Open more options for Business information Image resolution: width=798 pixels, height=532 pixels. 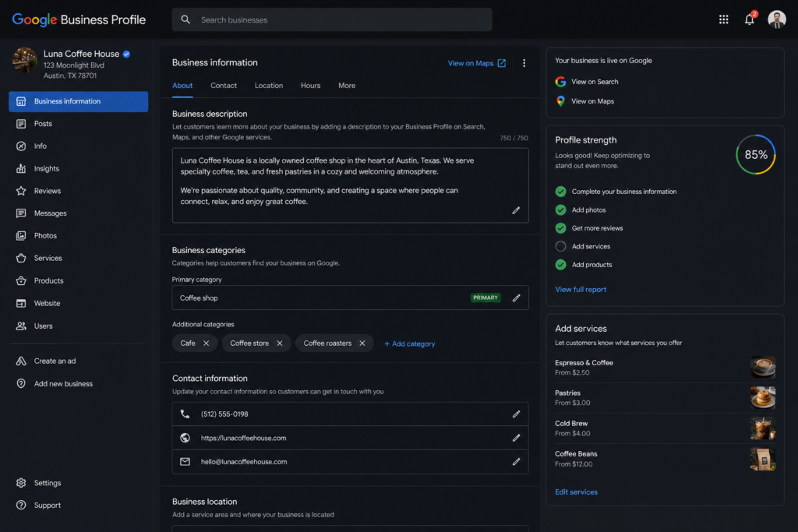[x=524, y=63]
